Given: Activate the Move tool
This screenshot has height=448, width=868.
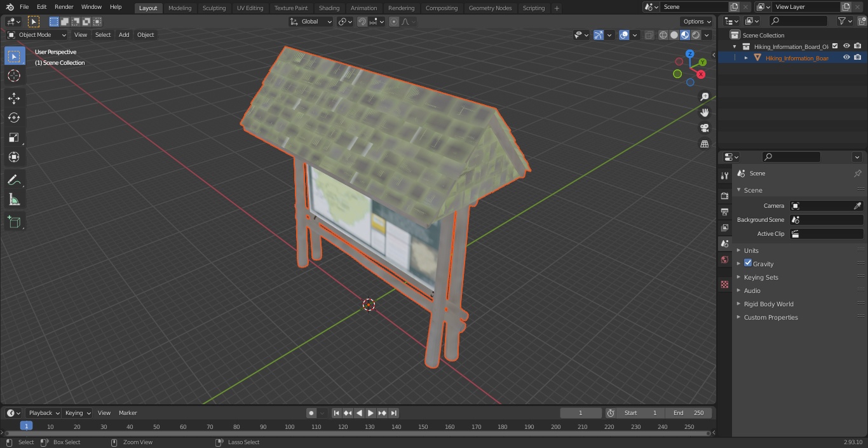Looking at the screenshot, I should click(x=14, y=98).
